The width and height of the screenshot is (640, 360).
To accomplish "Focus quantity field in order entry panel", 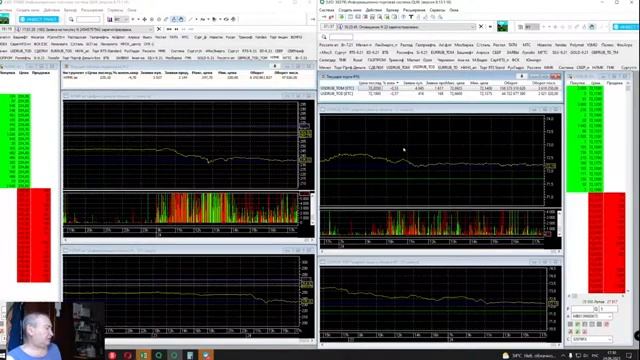I will [x=608, y=309].
